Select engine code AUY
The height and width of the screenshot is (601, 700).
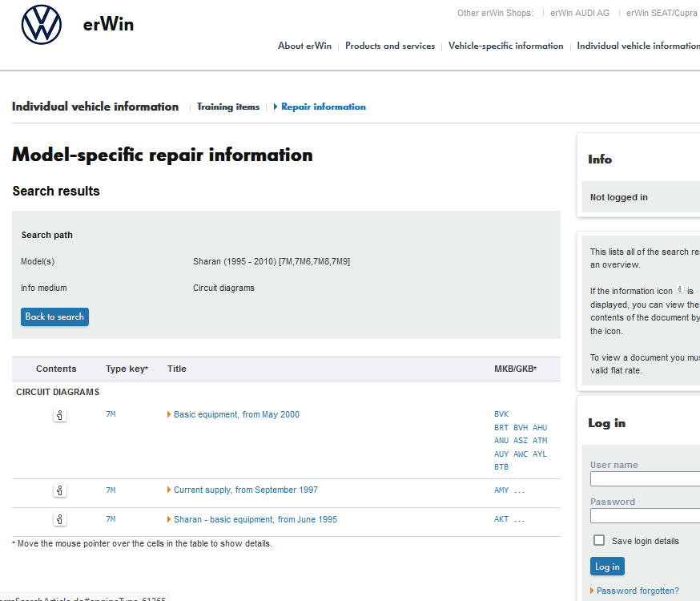coord(501,454)
